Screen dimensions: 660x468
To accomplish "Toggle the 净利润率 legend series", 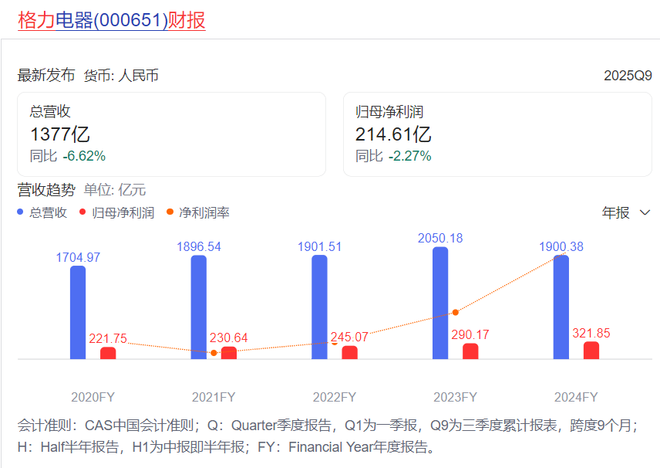I will 203,212.
